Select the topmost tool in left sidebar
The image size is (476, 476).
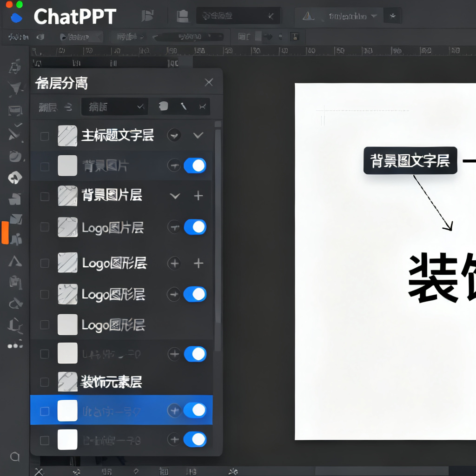(x=15, y=66)
